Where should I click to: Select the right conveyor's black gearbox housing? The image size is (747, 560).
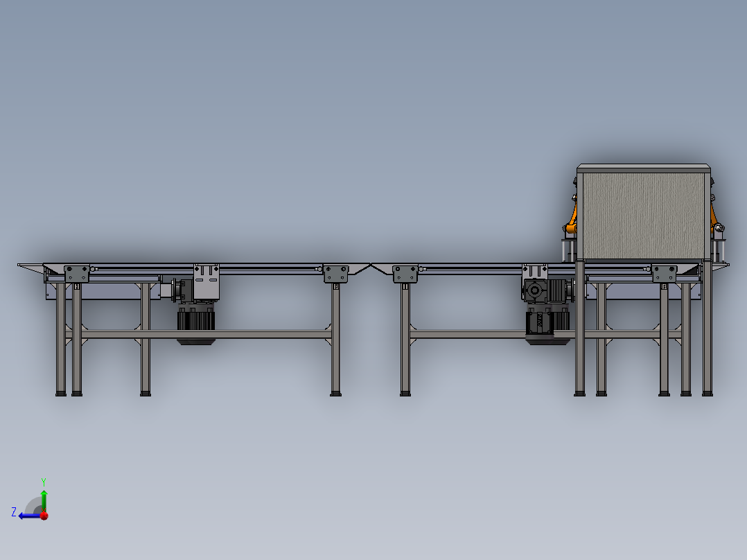click(535, 290)
